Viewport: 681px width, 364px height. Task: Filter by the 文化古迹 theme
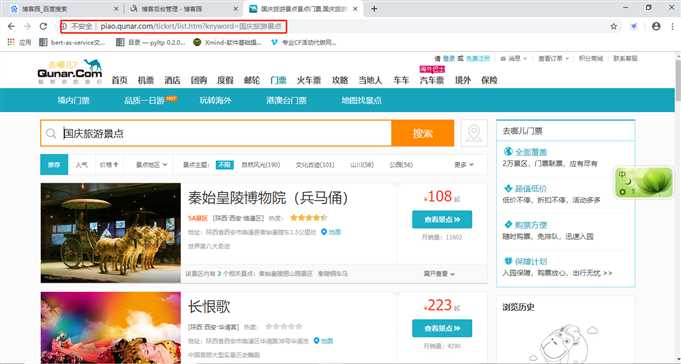coord(315,165)
